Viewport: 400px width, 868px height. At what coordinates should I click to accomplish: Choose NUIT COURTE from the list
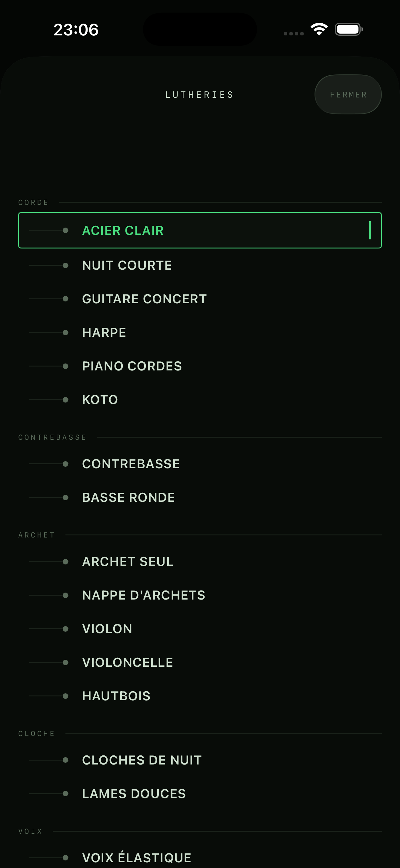(200, 265)
